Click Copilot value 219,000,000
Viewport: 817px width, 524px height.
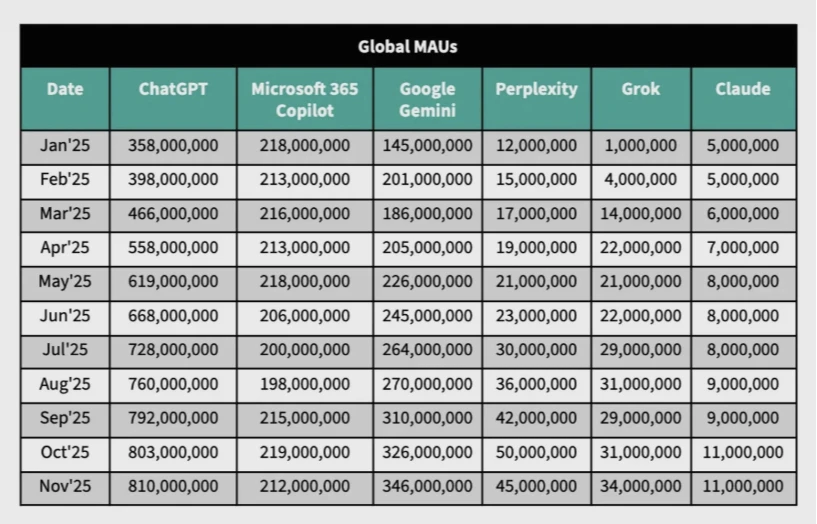point(305,452)
